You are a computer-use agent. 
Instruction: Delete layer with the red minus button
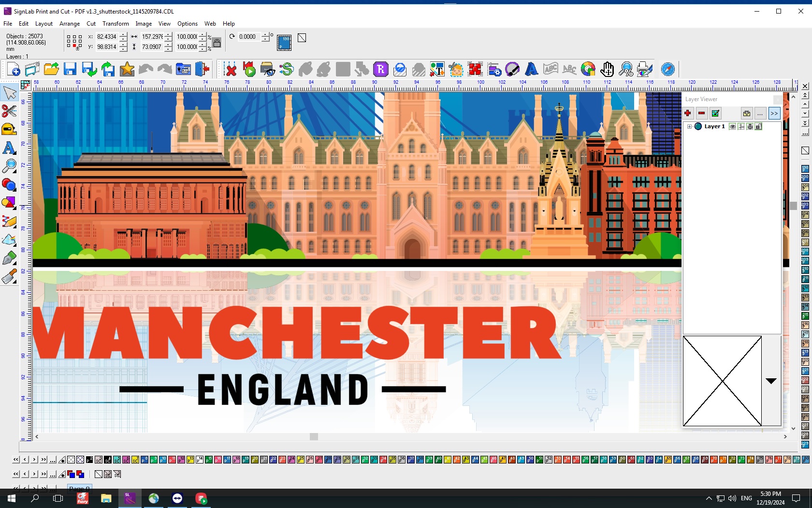(x=701, y=113)
